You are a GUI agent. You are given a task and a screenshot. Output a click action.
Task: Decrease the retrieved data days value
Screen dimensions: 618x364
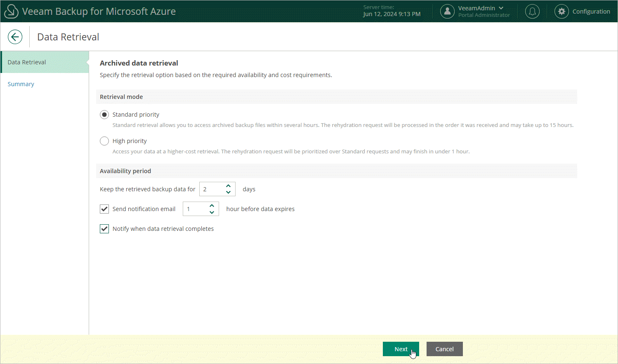pyautogui.click(x=228, y=193)
